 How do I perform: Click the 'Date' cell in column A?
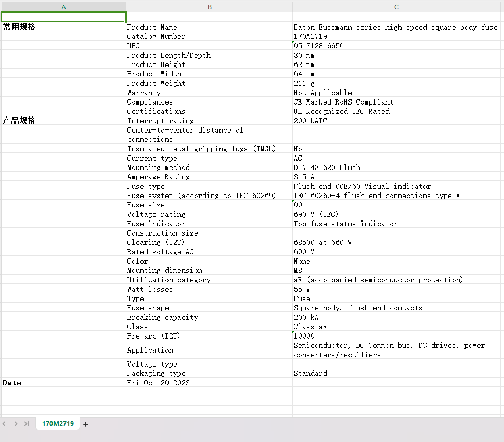(x=63, y=383)
